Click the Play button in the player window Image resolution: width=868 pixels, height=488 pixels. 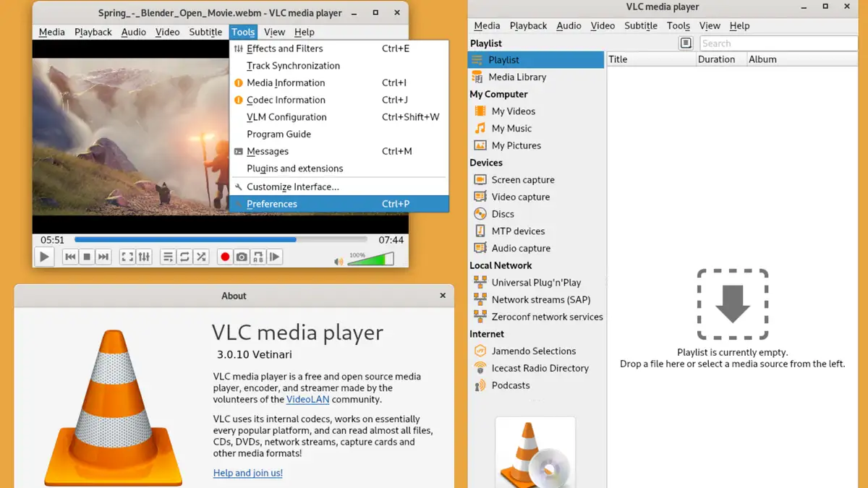(x=44, y=257)
